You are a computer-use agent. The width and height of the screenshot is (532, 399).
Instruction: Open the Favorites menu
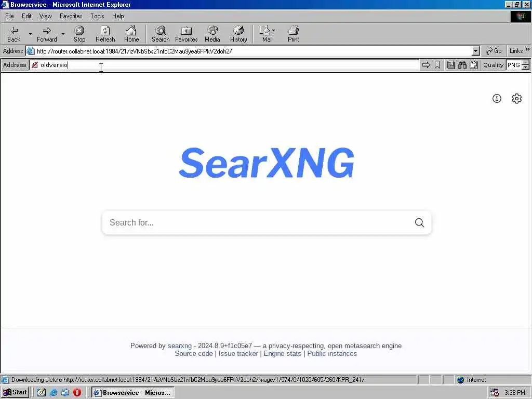pyautogui.click(x=71, y=16)
